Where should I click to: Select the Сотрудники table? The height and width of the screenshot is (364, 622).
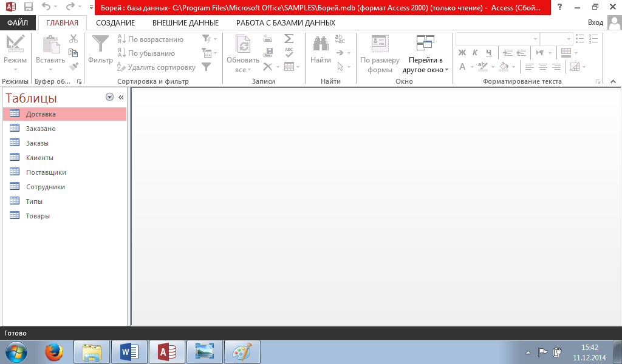click(x=64, y=187)
